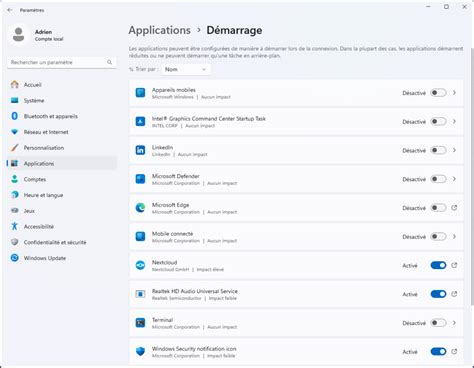Click the Nextcloud app icon
This screenshot has width=474, height=368.
pyautogui.click(x=140, y=265)
